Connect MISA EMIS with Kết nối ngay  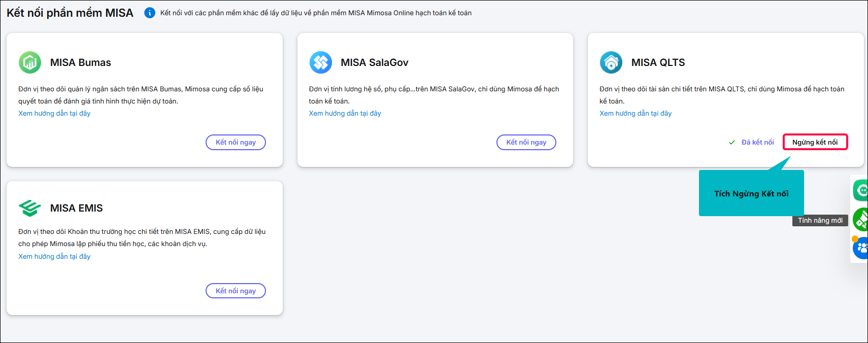coord(236,291)
